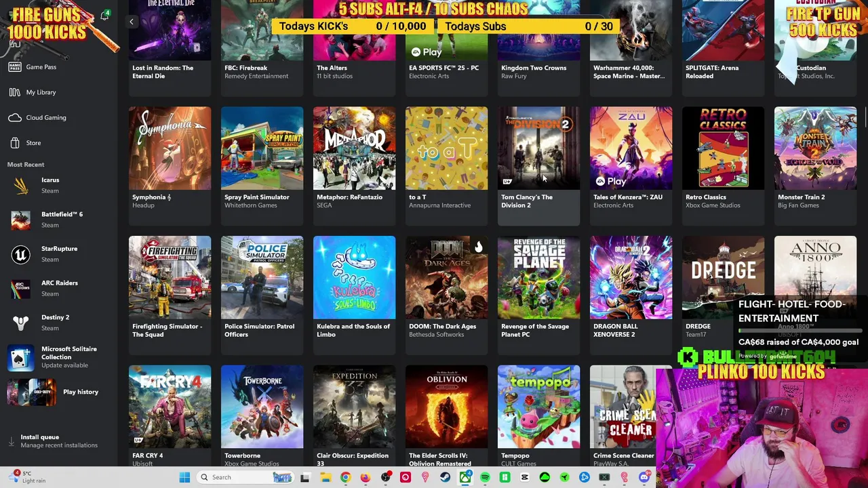Click 'Kingdom Two Crowns' title text
This screenshot has height=488, width=868.
pos(534,68)
